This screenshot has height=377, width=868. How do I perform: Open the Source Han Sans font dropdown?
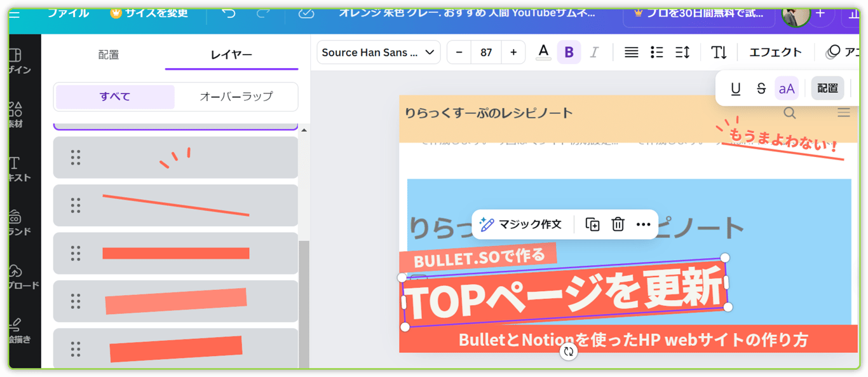[x=379, y=52]
